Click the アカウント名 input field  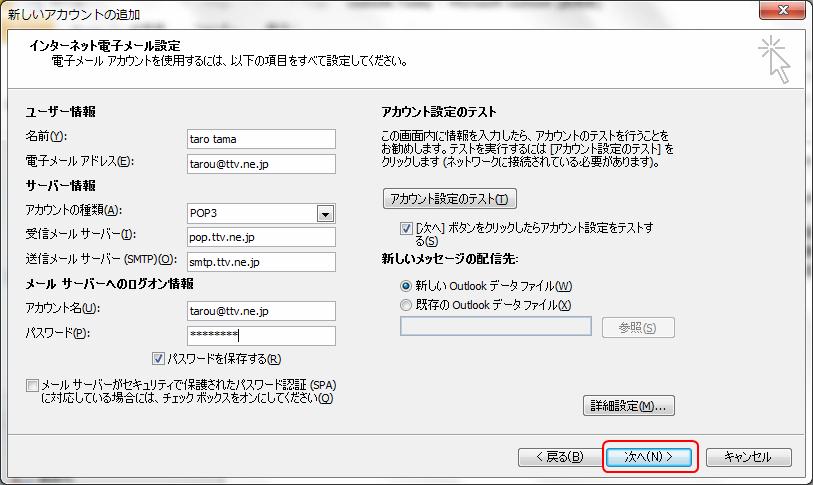[x=261, y=311]
